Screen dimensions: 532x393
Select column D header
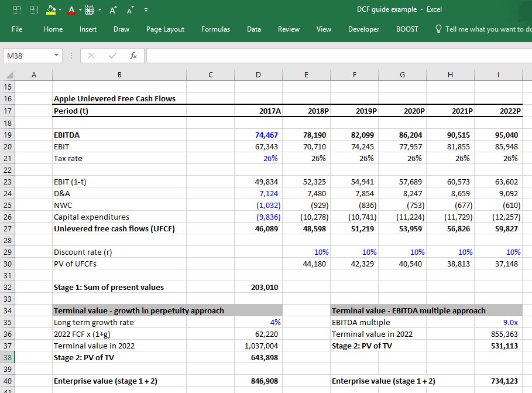(258, 75)
